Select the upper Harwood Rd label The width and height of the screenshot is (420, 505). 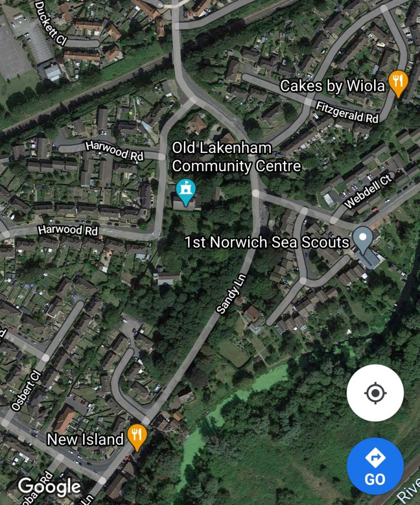click(114, 151)
